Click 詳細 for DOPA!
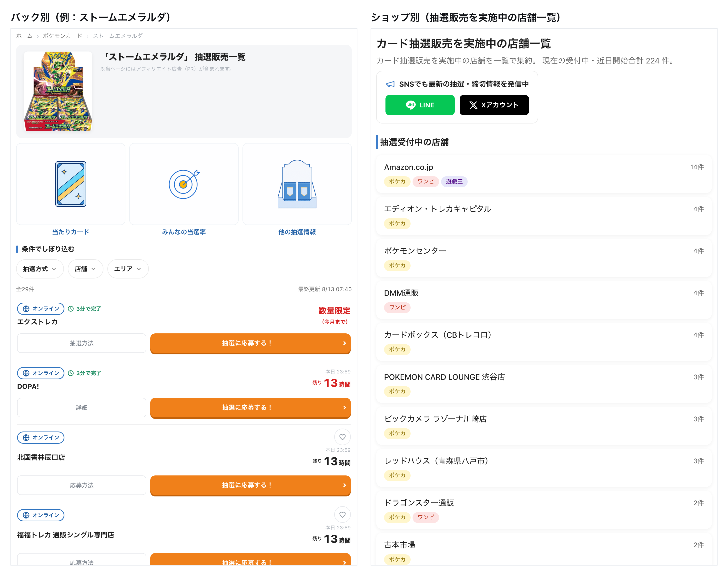 point(81,407)
